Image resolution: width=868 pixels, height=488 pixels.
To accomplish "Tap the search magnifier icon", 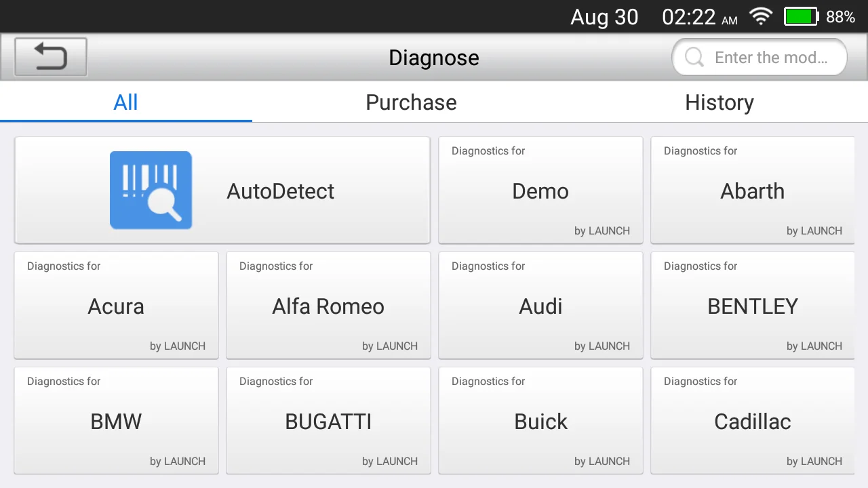I will pos(694,58).
